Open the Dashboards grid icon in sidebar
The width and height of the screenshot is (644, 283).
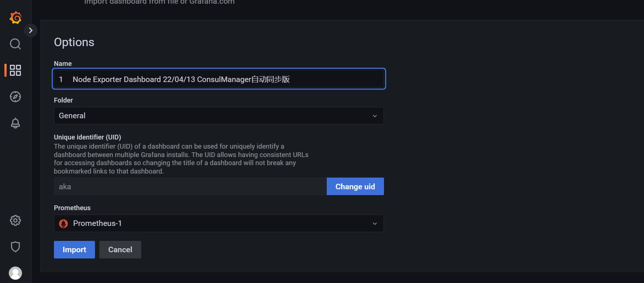pyautogui.click(x=15, y=70)
